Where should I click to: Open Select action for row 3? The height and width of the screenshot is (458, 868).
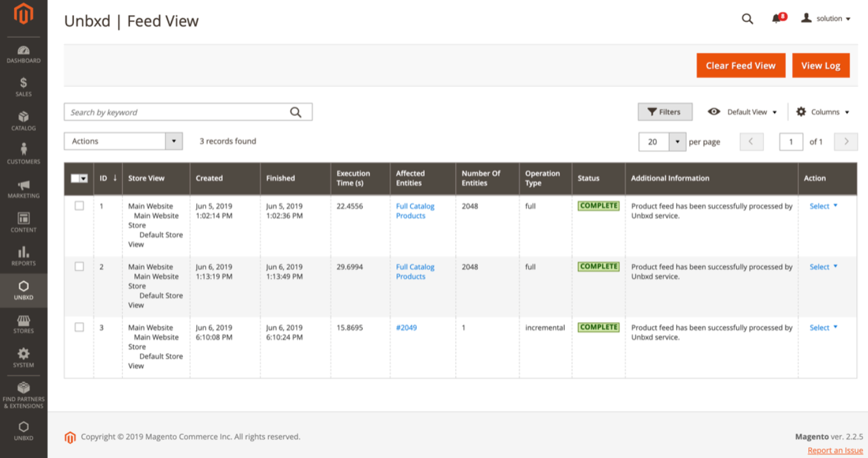pos(823,328)
